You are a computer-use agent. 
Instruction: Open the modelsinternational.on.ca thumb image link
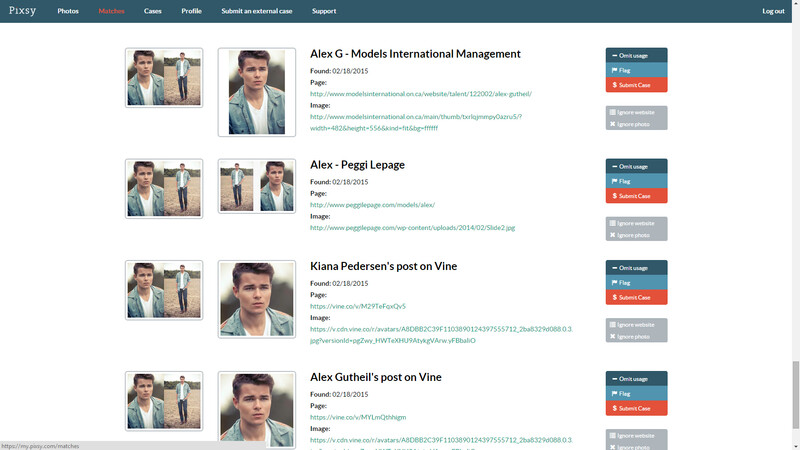(416, 122)
